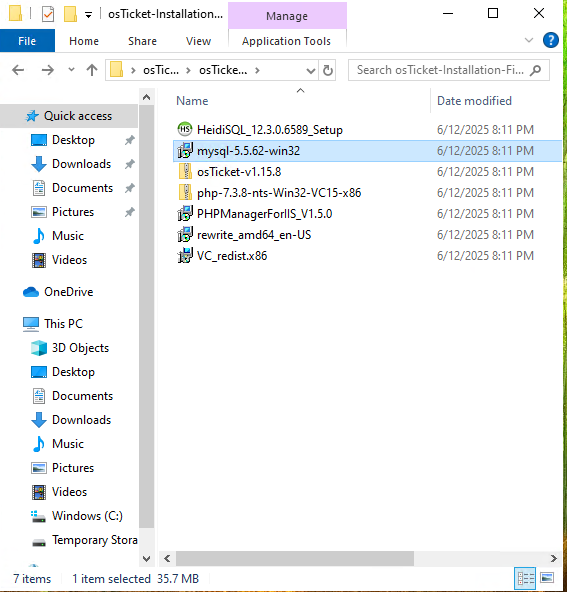The width and height of the screenshot is (567, 592).
Task: Switch to the Home ribbon tab
Action: (x=84, y=41)
